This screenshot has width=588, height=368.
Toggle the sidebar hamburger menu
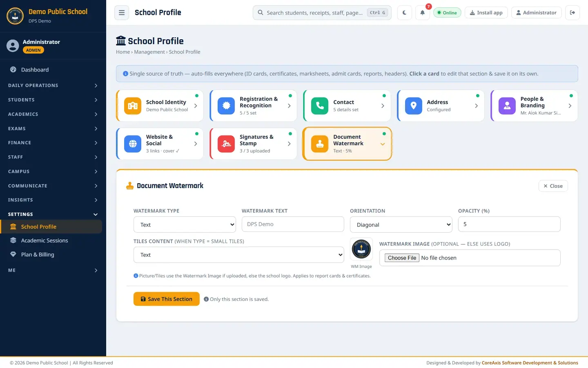click(x=122, y=13)
